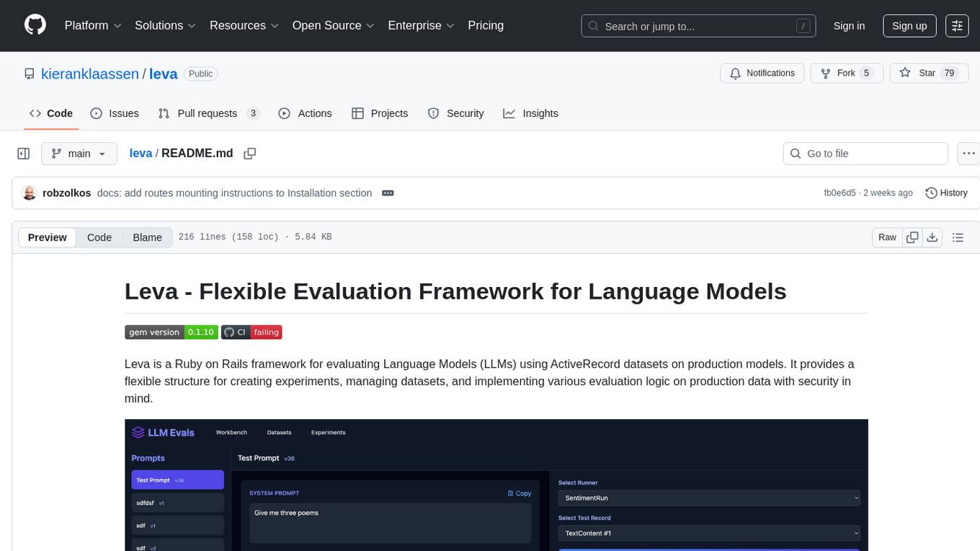Screen dimensions: 980x551
Task: Switch to Code view of README
Action: [99, 237]
